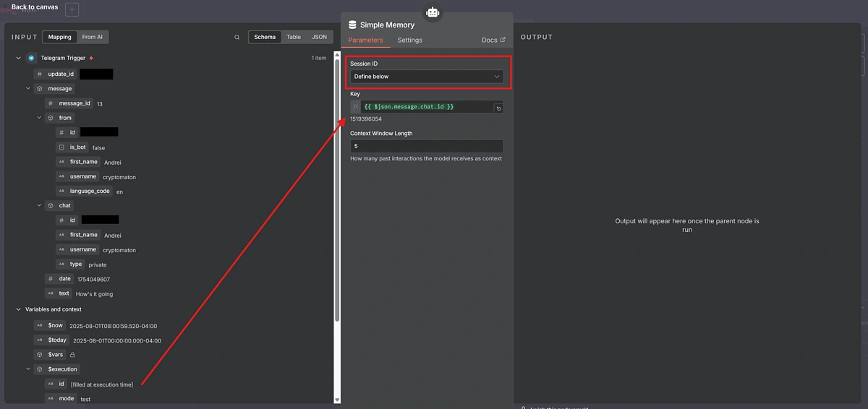Collapse the $execution node

(x=29, y=369)
